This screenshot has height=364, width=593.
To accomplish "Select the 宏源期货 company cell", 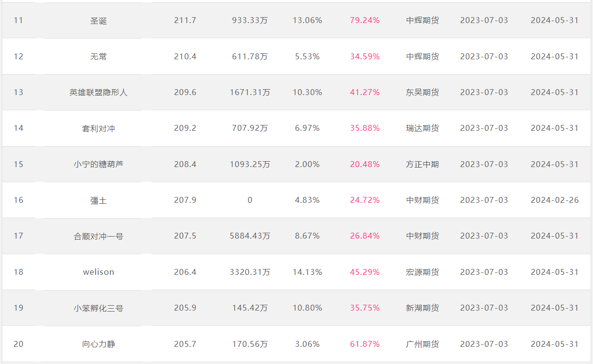I will (x=422, y=272).
